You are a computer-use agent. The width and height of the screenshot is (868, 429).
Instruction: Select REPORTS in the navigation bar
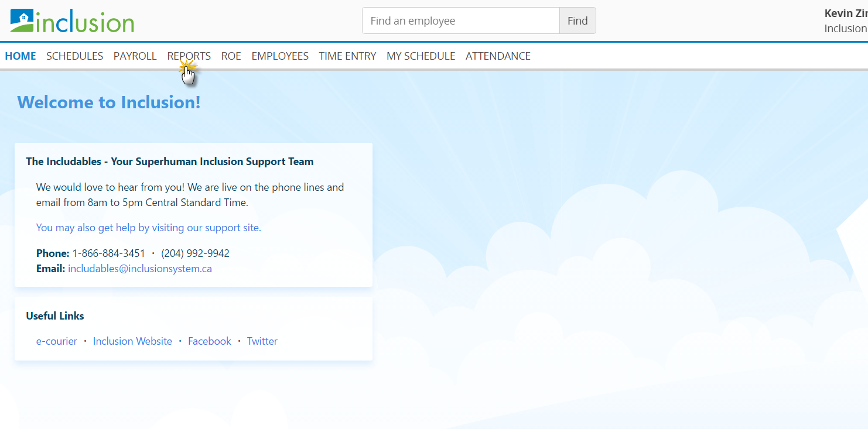point(189,56)
